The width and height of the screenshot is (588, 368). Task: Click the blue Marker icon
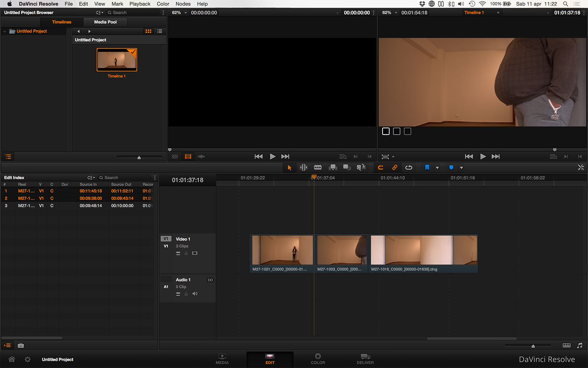[451, 168]
